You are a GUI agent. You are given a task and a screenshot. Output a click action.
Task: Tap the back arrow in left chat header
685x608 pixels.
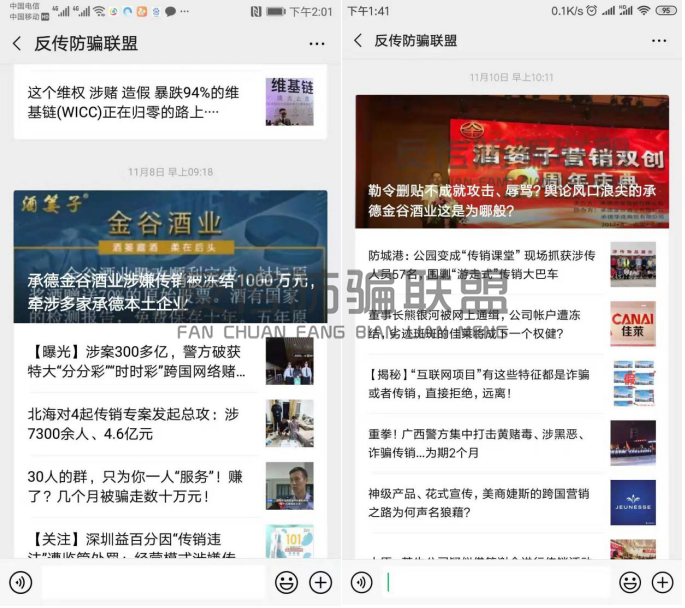point(17,43)
